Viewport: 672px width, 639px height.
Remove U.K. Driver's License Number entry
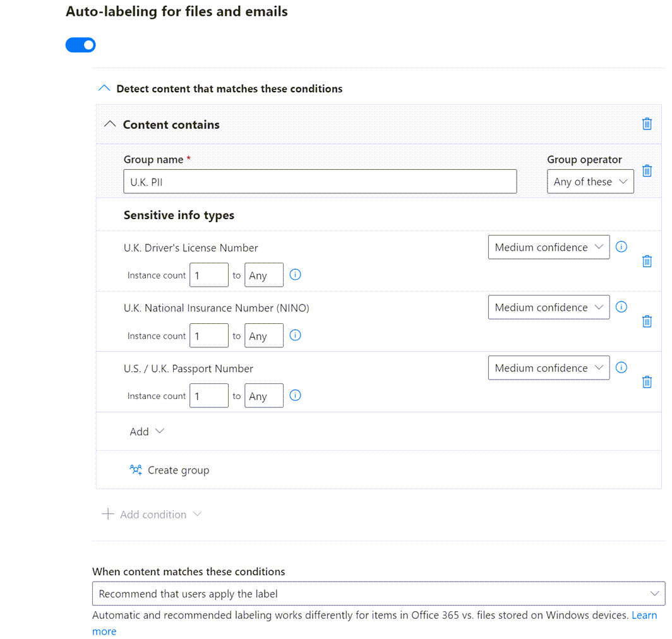click(647, 261)
